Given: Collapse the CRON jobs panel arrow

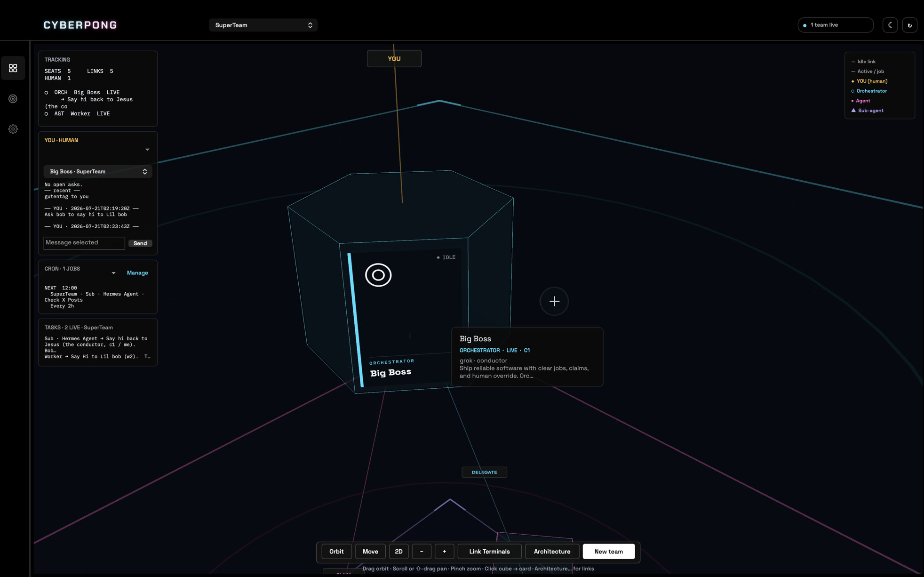Looking at the screenshot, I should (113, 273).
